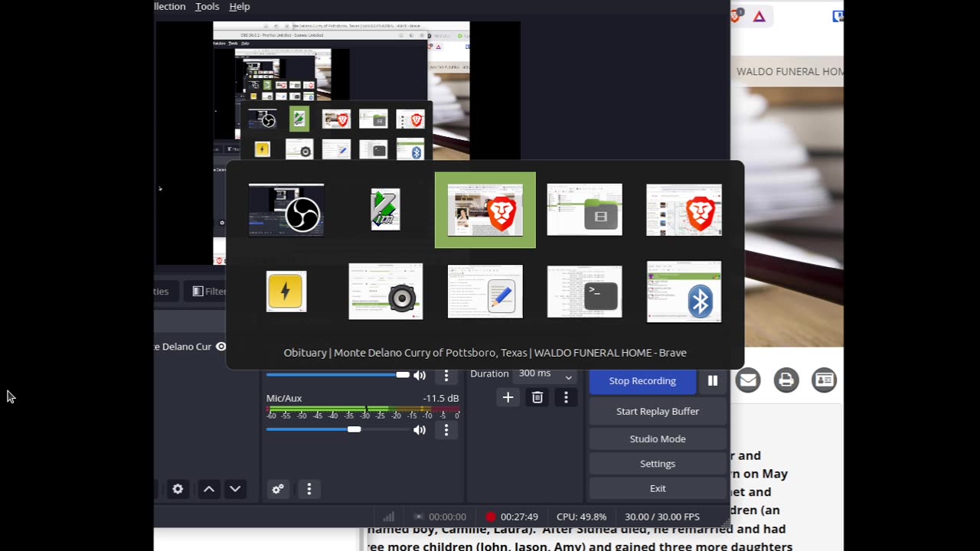Open the Tools menu in OBS
The height and width of the screenshot is (551, 980).
point(207,7)
